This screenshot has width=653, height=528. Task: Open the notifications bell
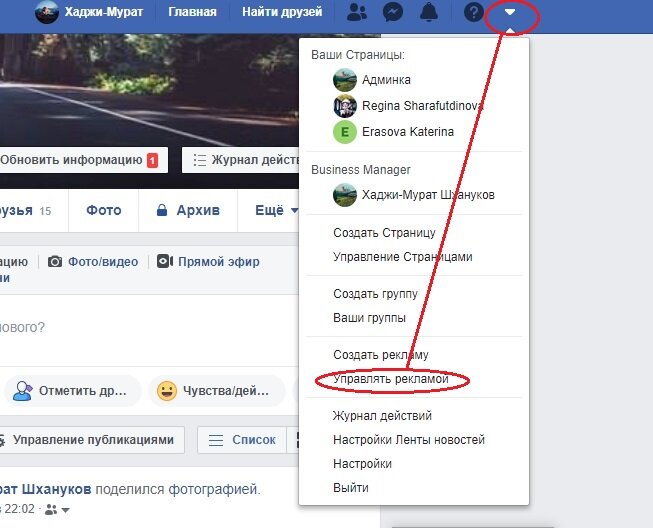[x=429, y=12]
